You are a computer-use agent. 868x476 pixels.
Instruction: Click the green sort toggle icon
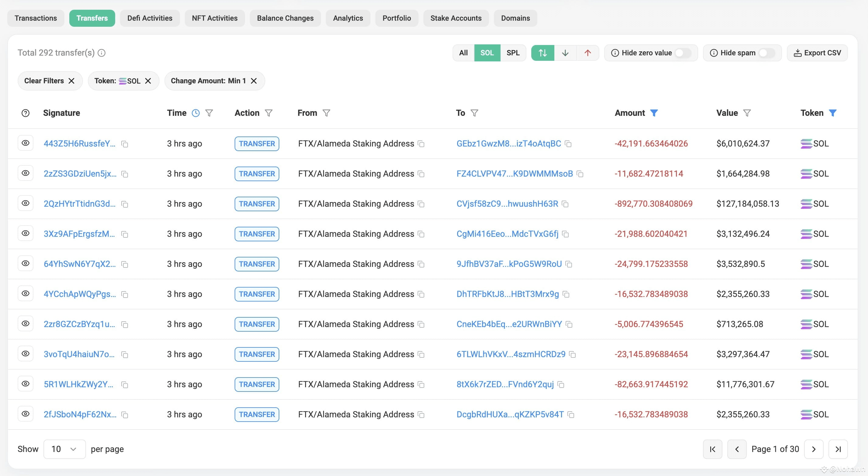tap(542, 53)
